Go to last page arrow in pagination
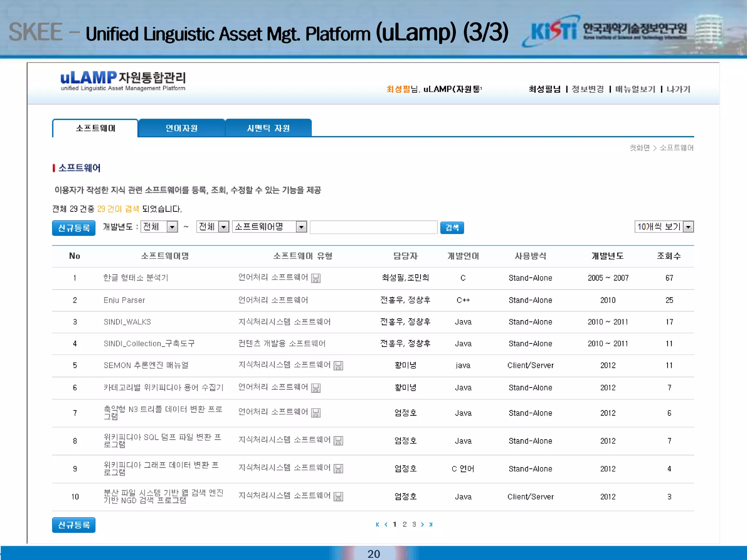 point(431,524)
